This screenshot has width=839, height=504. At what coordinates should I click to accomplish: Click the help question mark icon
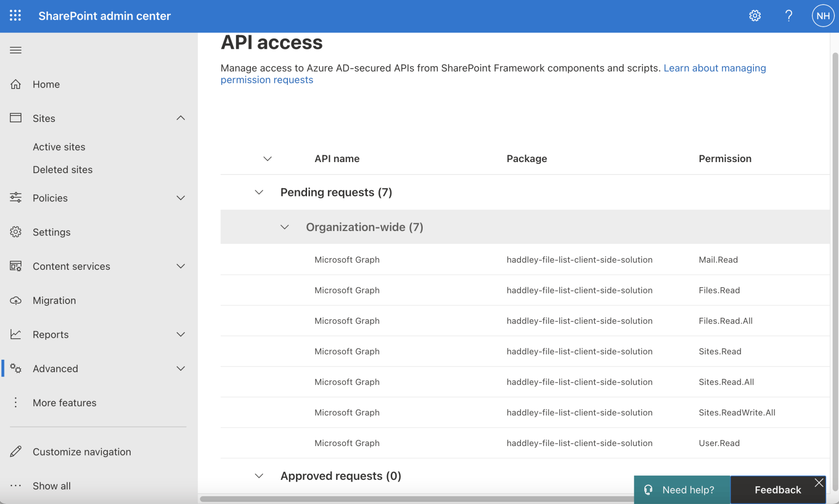tap(788, 16)
